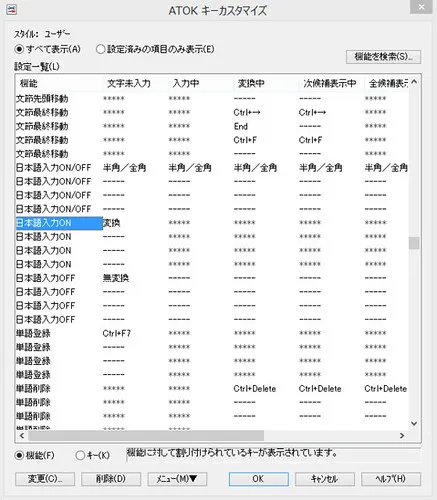Click the horizontal scrollbar left arrow
This screenshot has width=437, height=500.
[x=22, y=436]
